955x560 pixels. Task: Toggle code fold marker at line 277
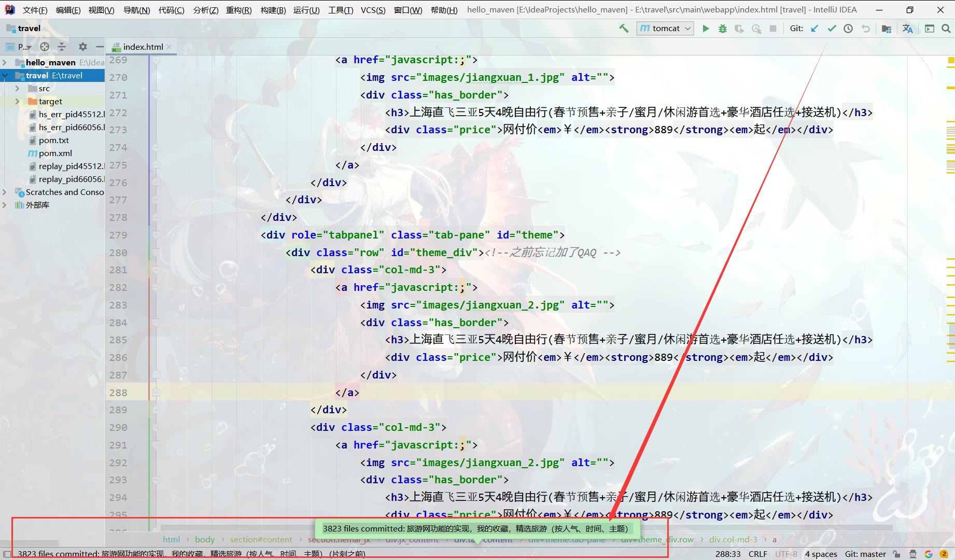[x=156, y=200]
